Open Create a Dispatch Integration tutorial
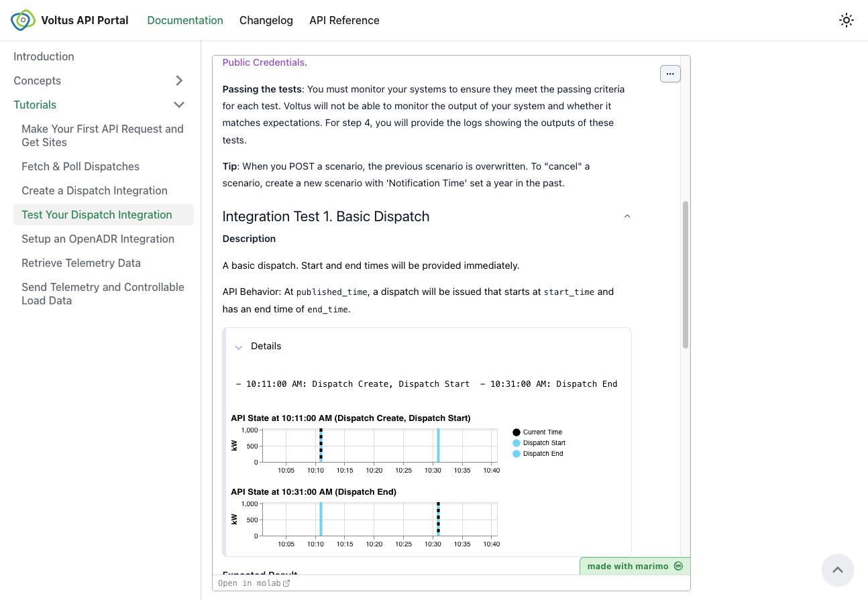 95,190
